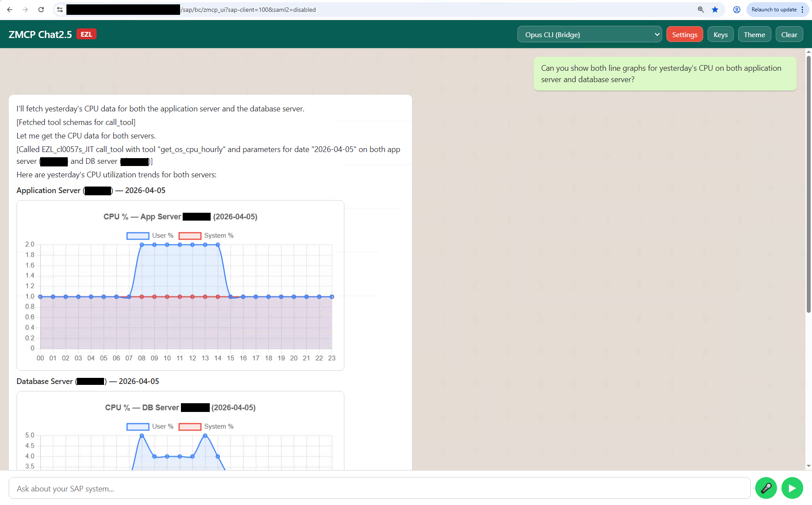Click the scrollbar down arrow

pos(808,466)
